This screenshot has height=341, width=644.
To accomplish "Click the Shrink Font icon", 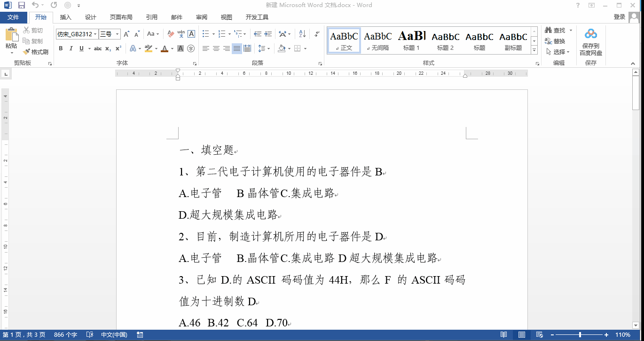I will click(x=137, y=34).
